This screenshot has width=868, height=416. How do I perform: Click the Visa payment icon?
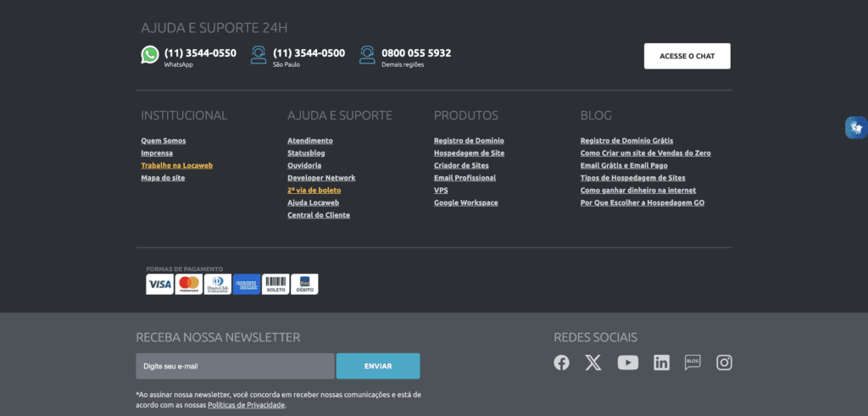pyautogui.click(x=160, y=285)
